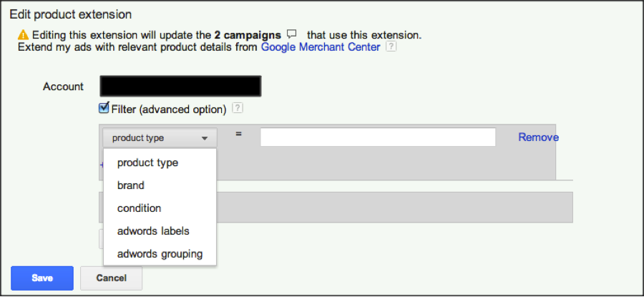Image resolution: width=644 pixels, height=297 pixels.
Task: Collapse the product type dropdown button
Action: click(160, 138)
